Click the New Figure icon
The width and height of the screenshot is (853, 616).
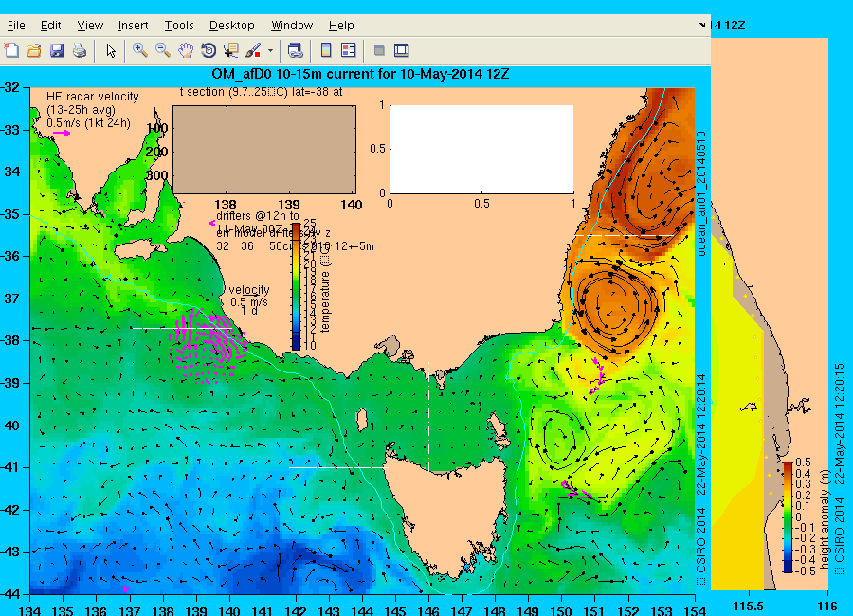12,50
